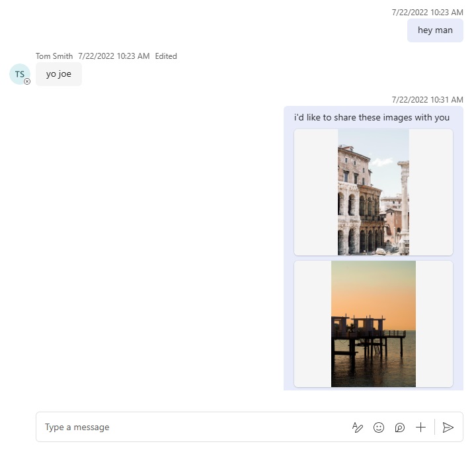Click the Loop components icon

pos(400,427)
